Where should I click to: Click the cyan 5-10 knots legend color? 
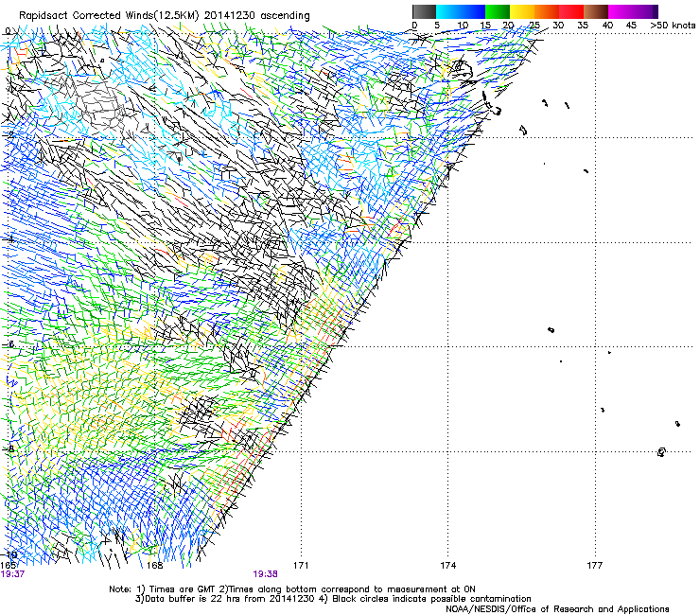pos(447,11)
